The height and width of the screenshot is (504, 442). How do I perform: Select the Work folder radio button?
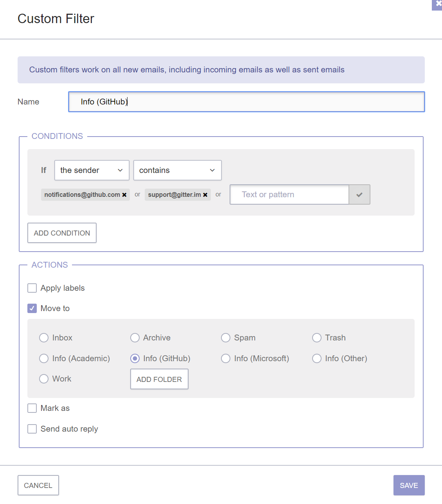44,379
